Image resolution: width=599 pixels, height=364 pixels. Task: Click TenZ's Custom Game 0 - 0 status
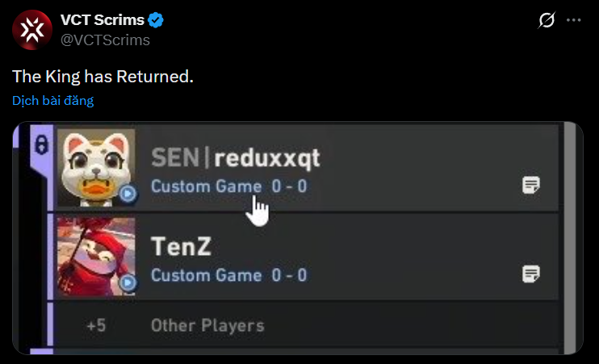tap(228, 275)
